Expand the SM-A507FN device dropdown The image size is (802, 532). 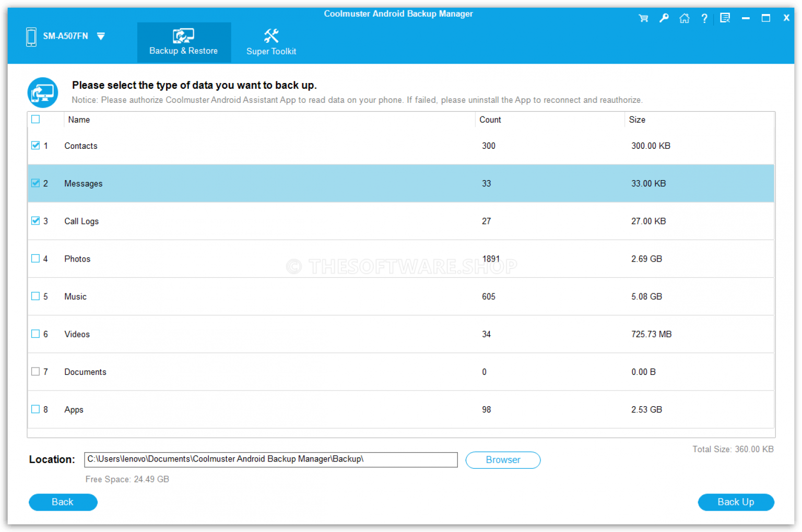(100, 36)
